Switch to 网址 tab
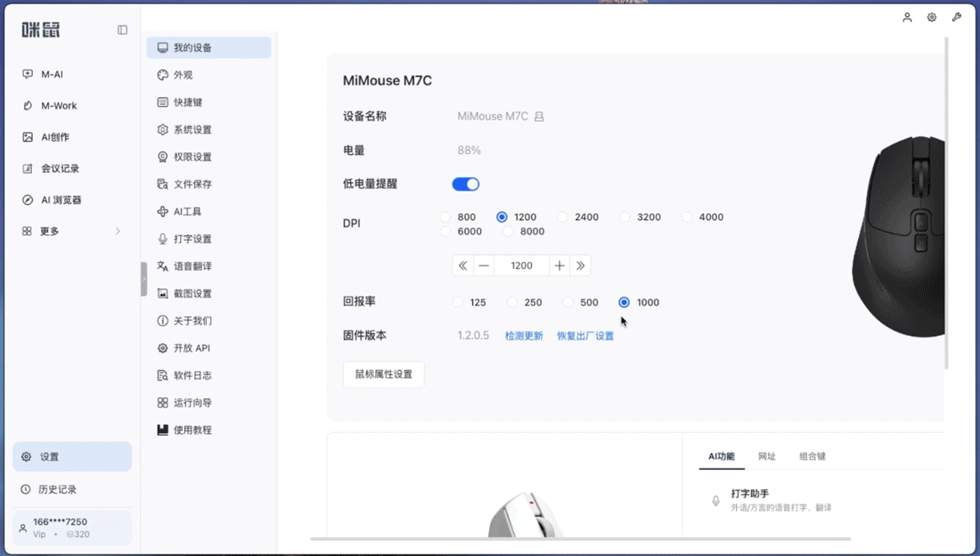 tap(767, 456)
